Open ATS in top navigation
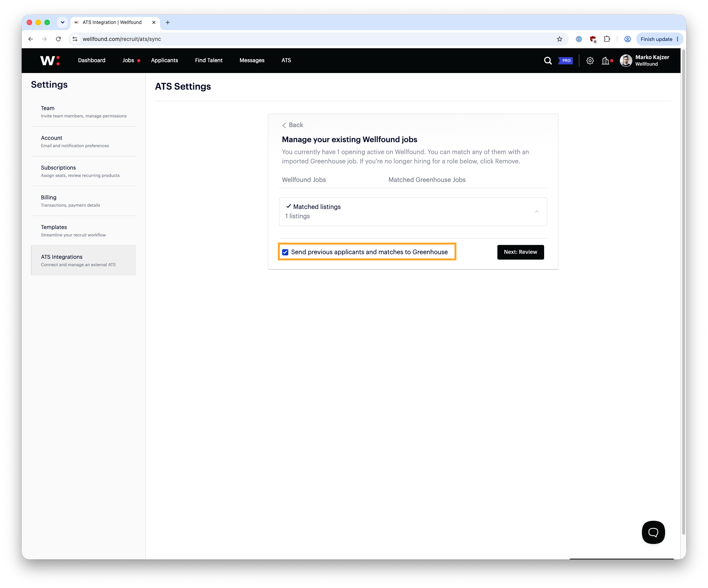Screen dimensions: 708x588 [x=286, y=60]
